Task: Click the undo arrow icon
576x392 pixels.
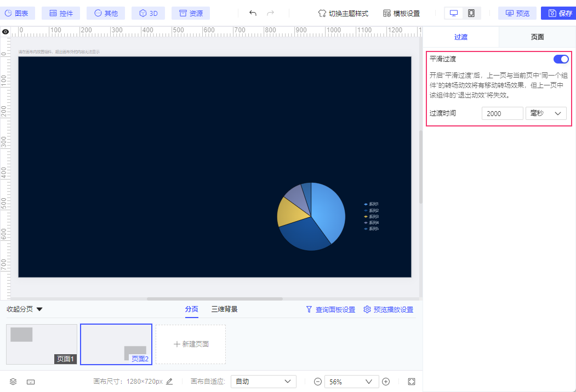Action: [x=253, y=13]
